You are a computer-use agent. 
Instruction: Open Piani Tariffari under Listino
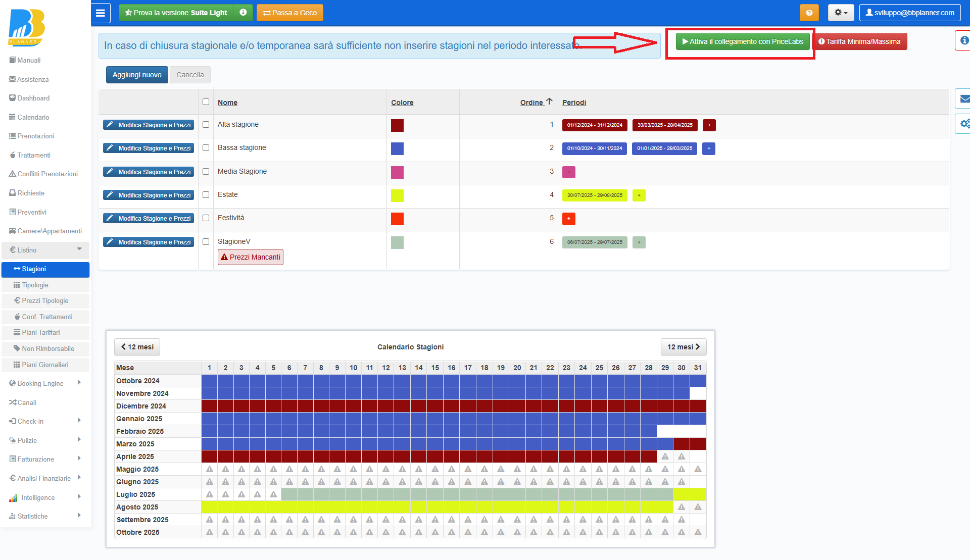[x=45, y=332]
